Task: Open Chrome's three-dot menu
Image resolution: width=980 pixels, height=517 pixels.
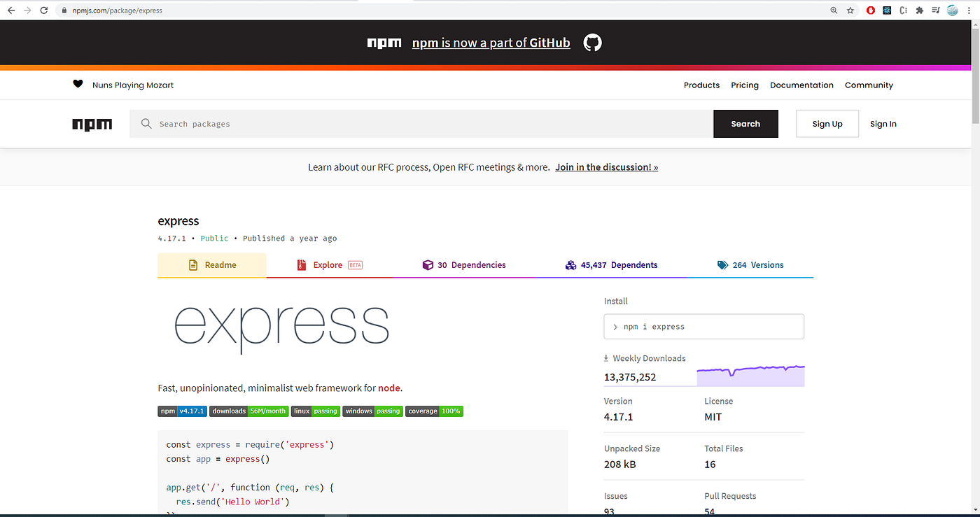Action: [x=968, y=10]
